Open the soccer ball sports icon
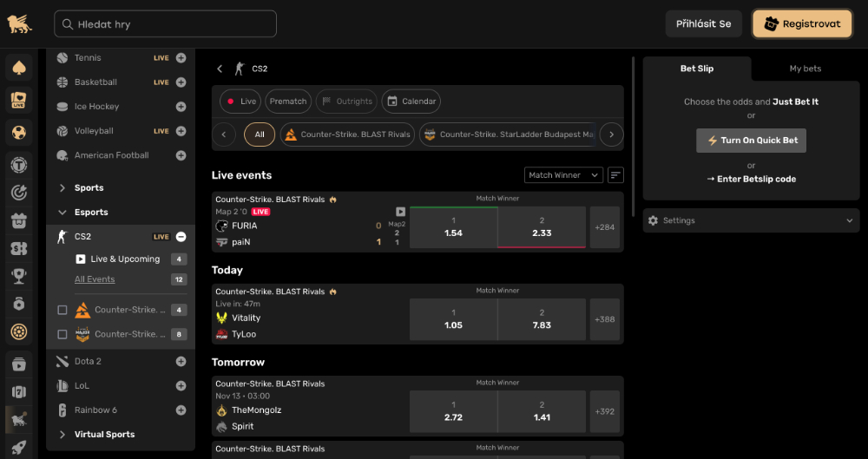 click(x=19, y=133)
